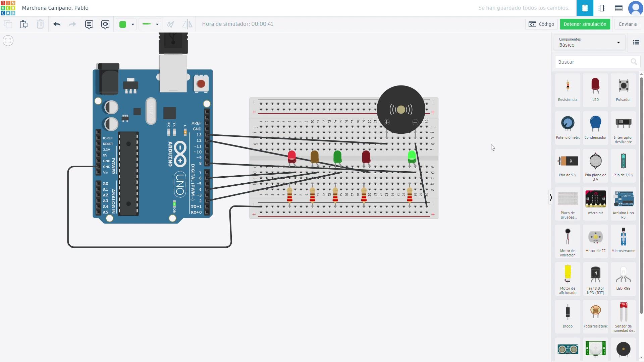
Task: Switch to circuit view icon
Action: 585,8
